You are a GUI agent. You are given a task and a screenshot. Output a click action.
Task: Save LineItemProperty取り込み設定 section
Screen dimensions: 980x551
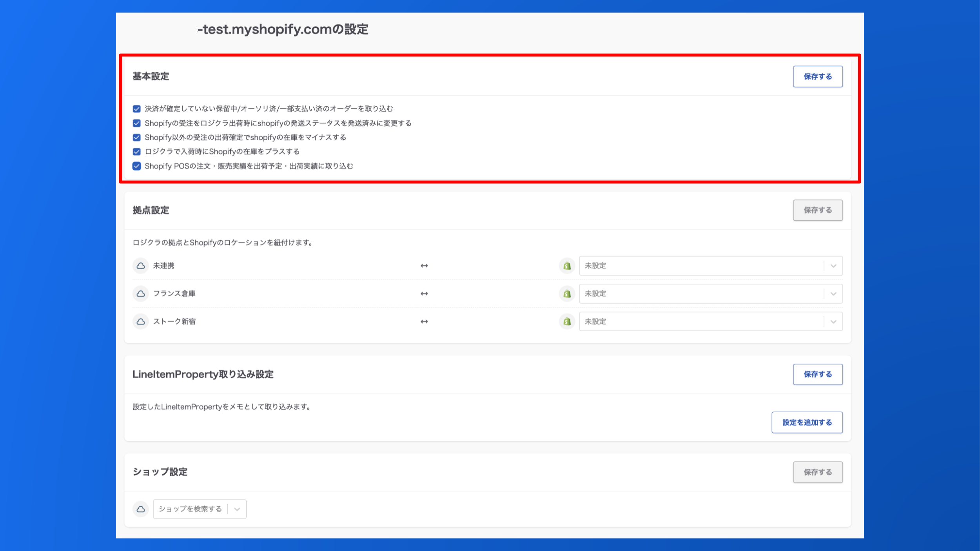pos(817,374)
